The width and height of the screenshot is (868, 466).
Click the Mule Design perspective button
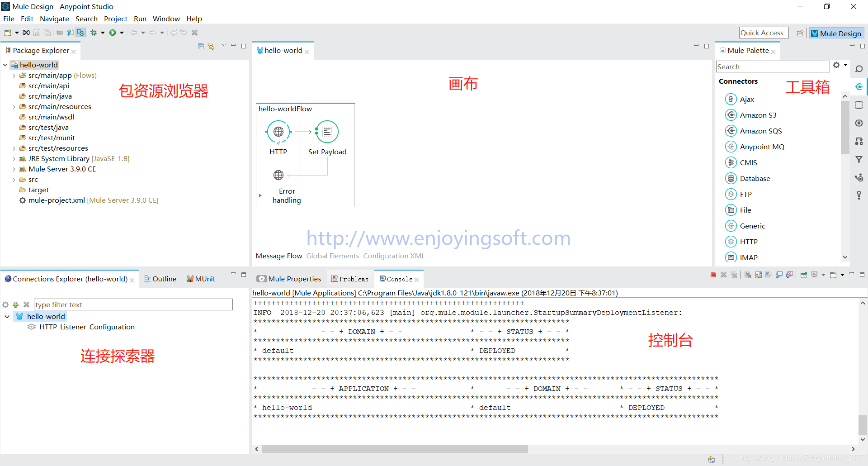836,33
